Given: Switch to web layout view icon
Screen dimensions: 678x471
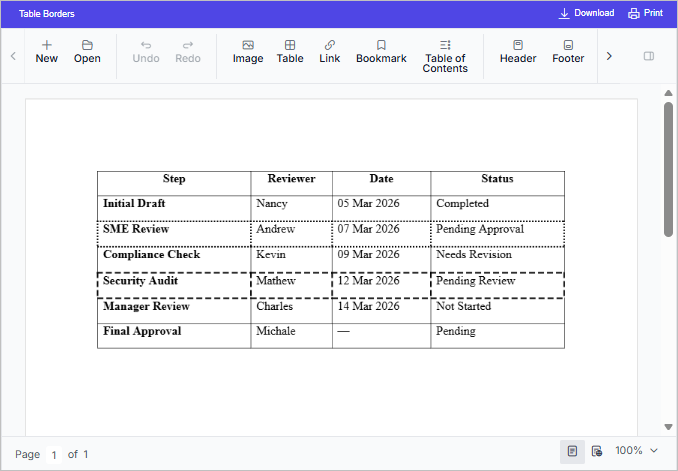Looking at the screenshot, I should [597, 451].
